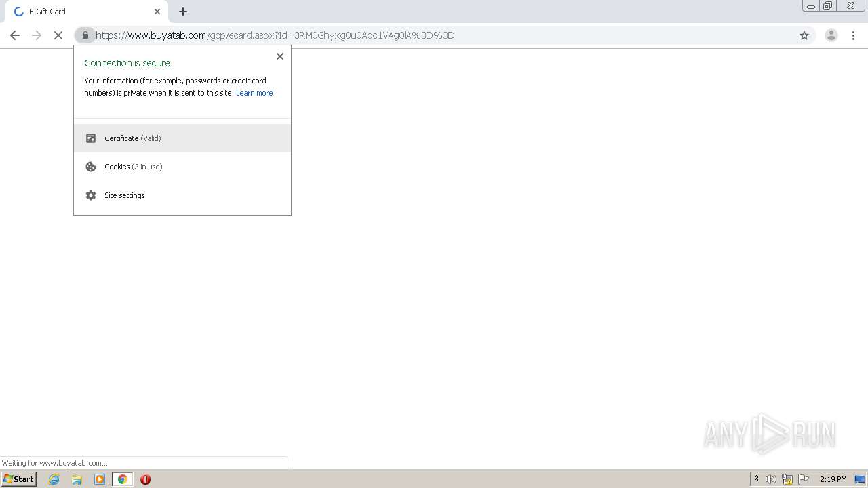Click the cookie icon in popup

[91, 167]
